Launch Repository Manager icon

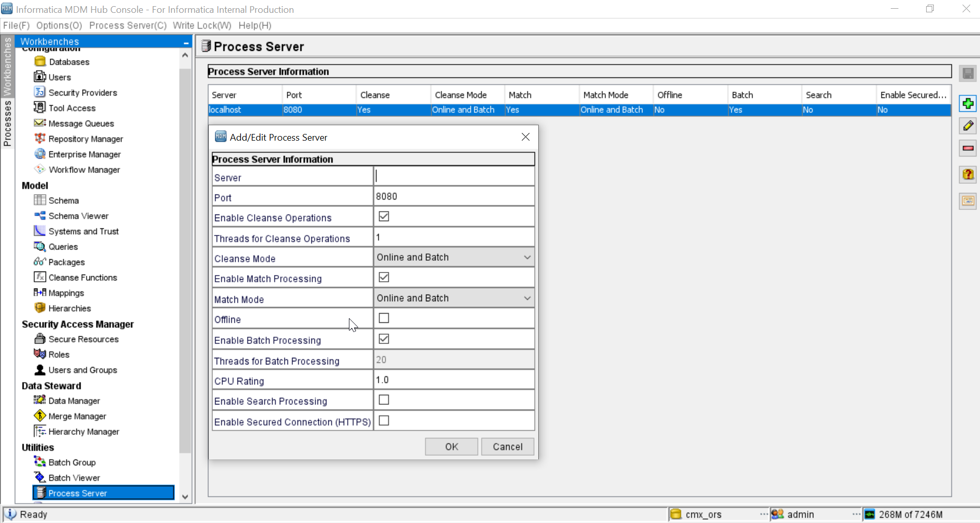click(40, 139)
